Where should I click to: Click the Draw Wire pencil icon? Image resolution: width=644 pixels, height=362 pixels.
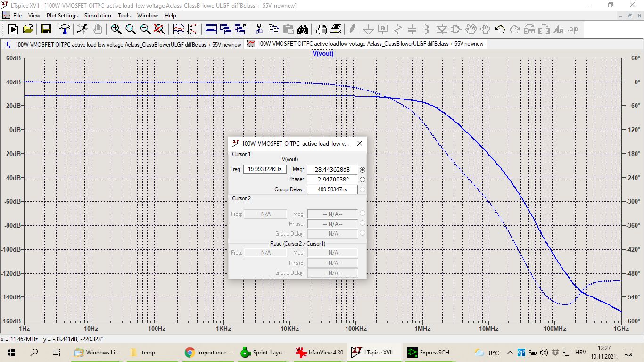[354, 29]
